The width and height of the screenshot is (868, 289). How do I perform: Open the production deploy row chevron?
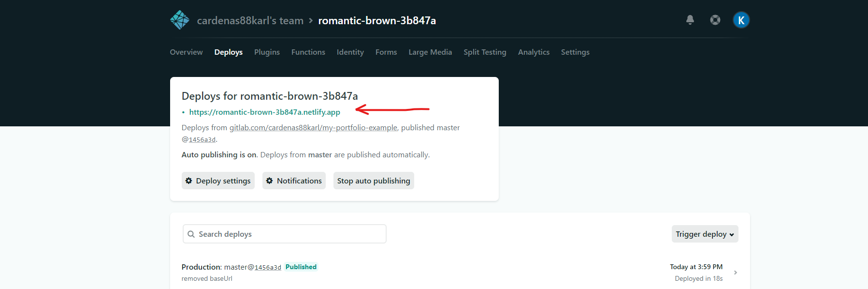coord(736,273)
